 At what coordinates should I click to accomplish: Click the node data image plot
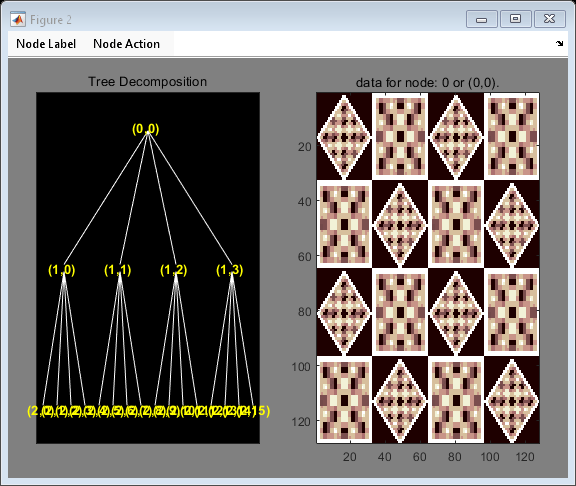click(x=428, y=268)
